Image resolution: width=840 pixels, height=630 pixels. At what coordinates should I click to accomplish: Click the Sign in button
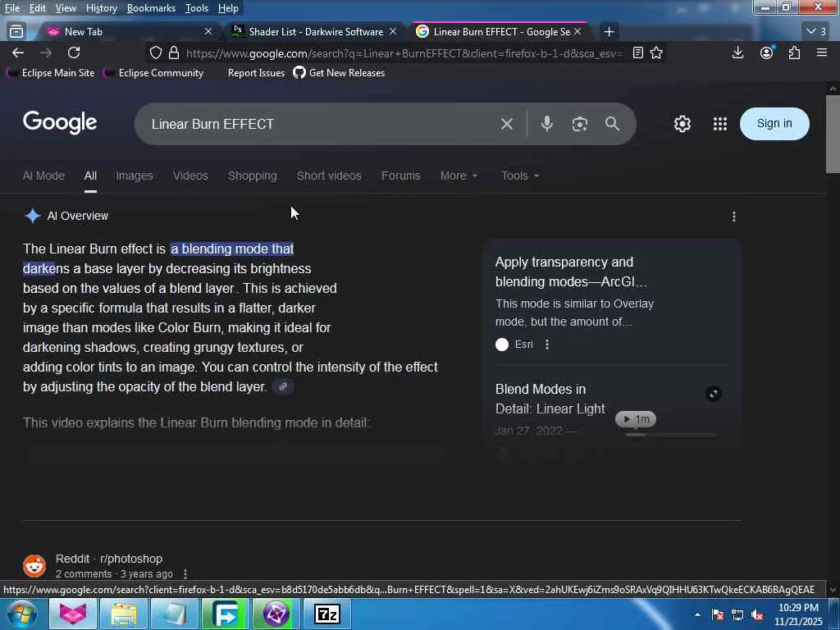pyautogui.click(x=774, y=124)
